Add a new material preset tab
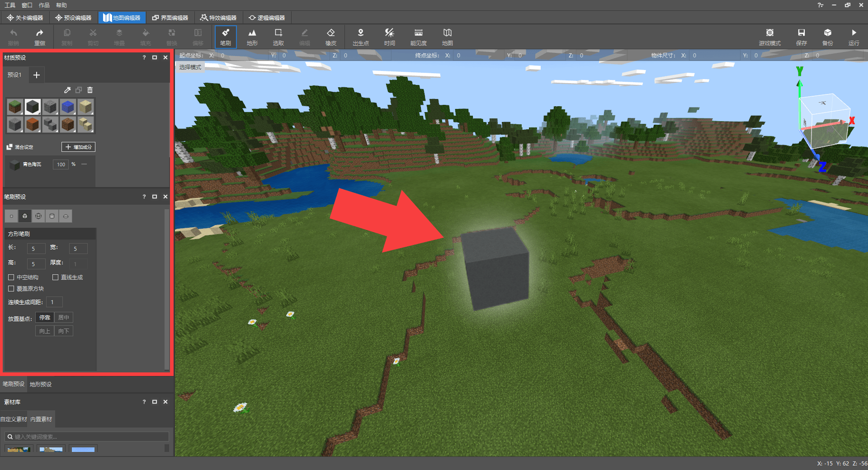Image resolution: width=868 pixels, height=470 pixels. 37,75
